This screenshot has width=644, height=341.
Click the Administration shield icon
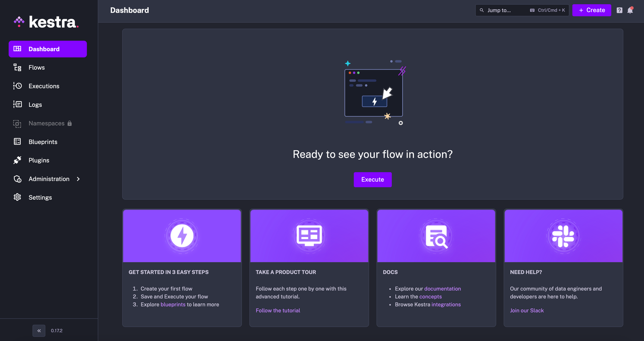[x=17, y=179]
